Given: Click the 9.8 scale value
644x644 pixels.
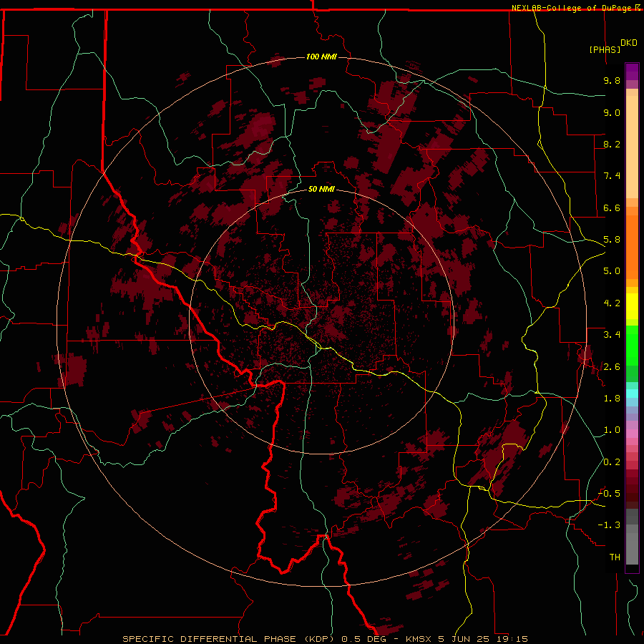Looking at the screenshot, I should 612,80.
